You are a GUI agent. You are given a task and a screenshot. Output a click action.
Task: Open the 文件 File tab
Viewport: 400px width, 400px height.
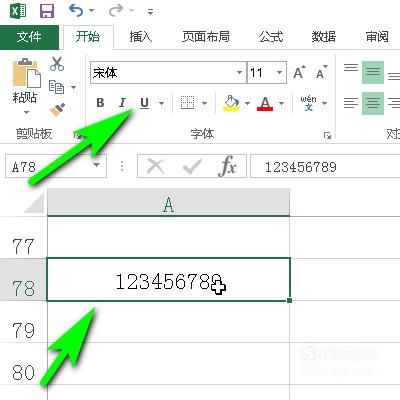click(29, 37)
